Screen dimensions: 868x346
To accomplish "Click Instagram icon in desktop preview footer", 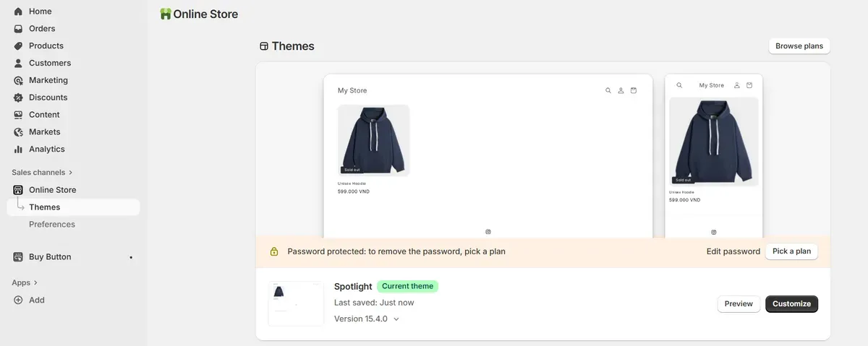I will click(x=488, y=232).
